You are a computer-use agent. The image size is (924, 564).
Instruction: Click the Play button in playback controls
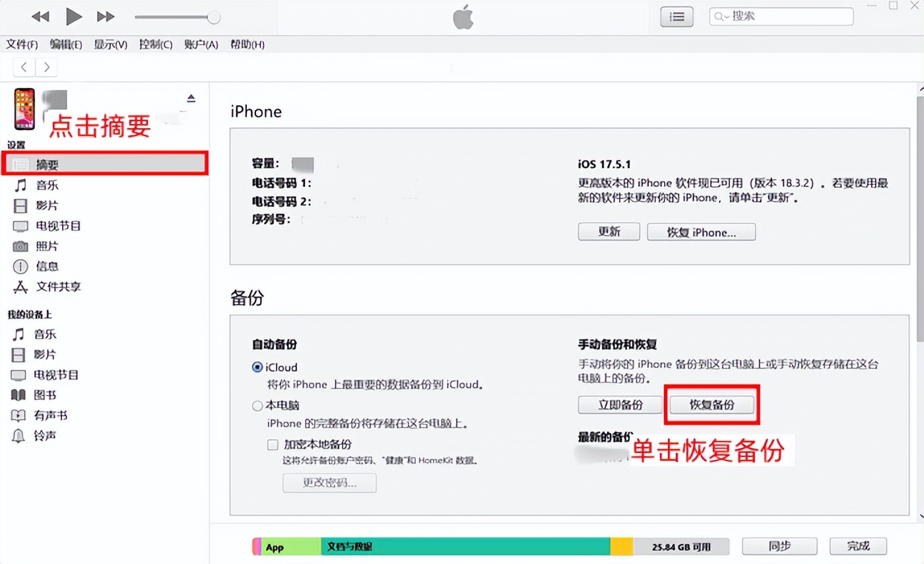[x=74, y=17]
